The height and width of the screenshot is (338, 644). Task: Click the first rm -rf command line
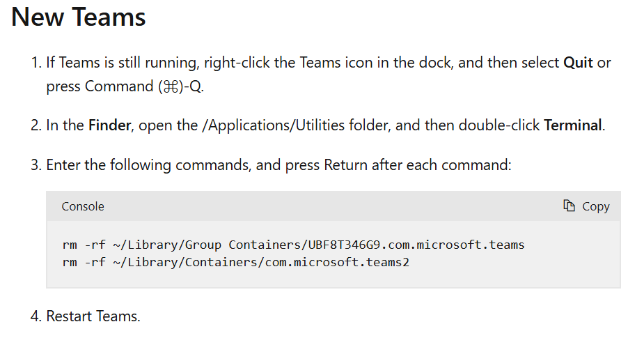click(293, 245)
